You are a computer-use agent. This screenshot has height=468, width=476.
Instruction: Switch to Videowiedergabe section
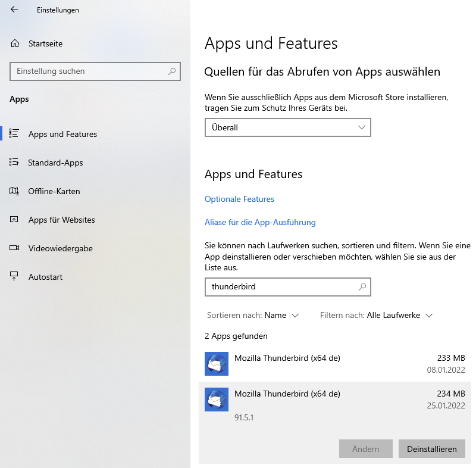point(95,248)
